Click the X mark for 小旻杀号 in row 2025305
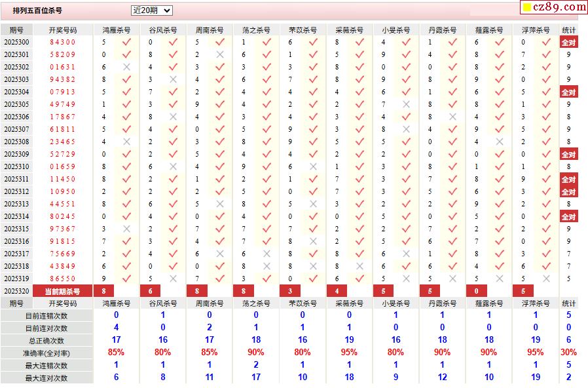588x388 pixels. click(406, 104)
